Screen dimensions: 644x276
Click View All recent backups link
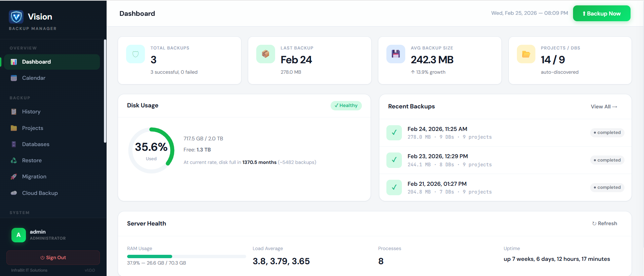(604, 107)
